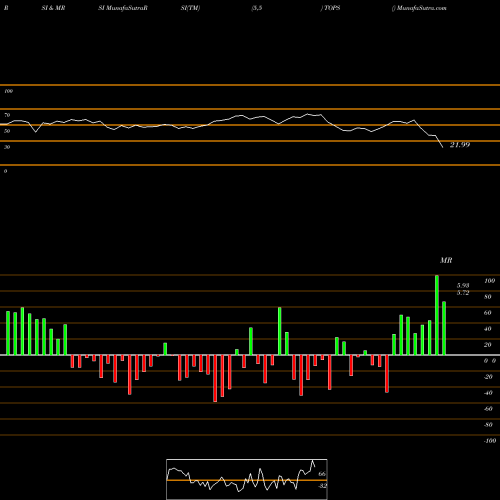
Task: Click the 21.99 RSI value label
Action: tap(460, 145)
